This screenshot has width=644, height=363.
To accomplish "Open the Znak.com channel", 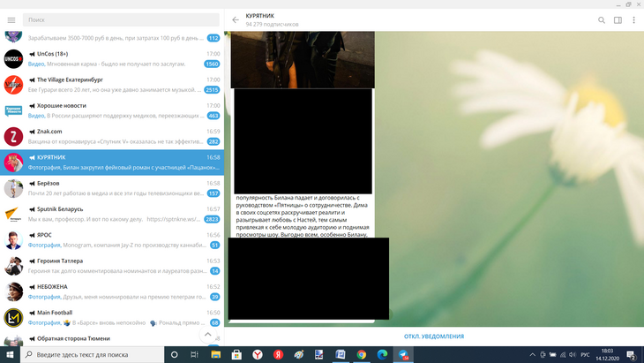I will pyautogui.click(x=115, y=136).
